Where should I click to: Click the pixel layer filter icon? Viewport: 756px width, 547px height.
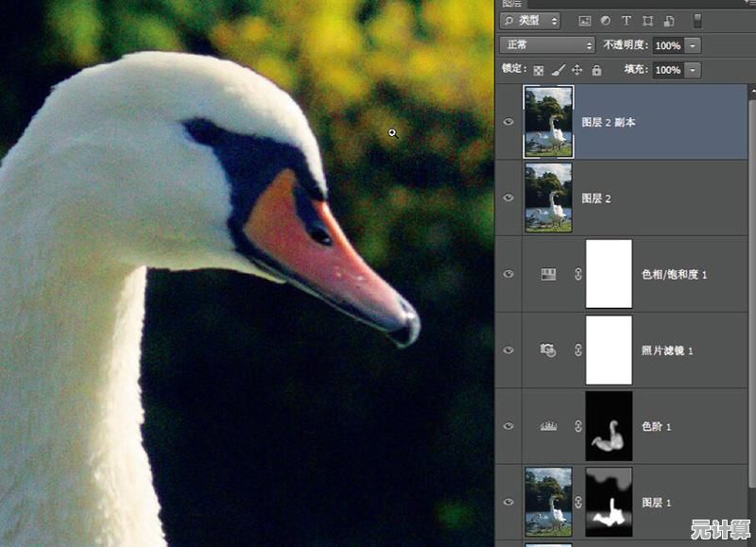tap(585, 20)
